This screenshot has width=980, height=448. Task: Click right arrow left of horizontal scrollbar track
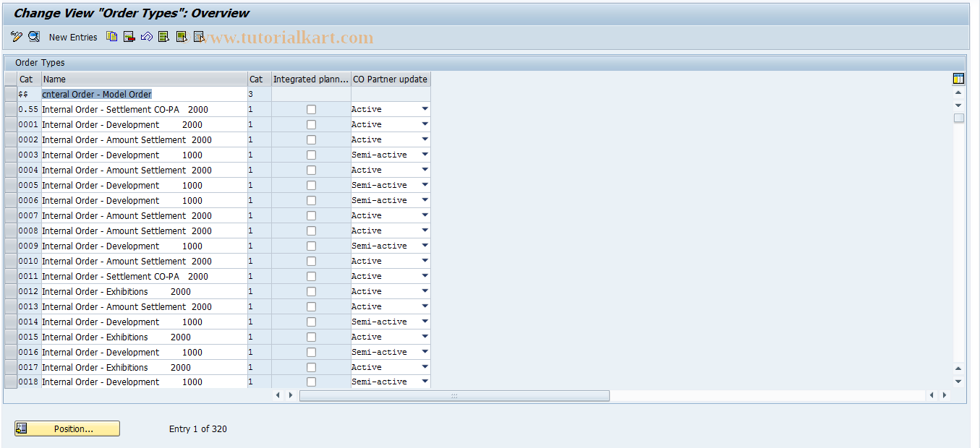pyautogui.click(x=291, y=395)
